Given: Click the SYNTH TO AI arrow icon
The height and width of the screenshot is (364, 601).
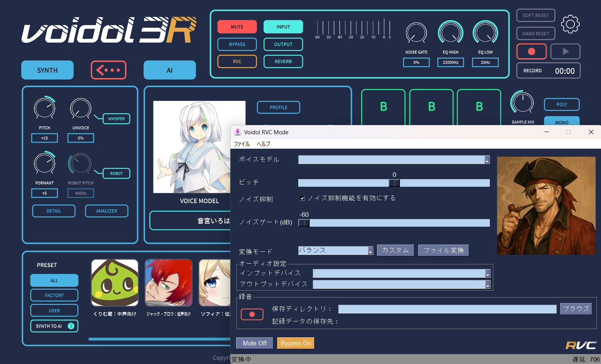Looking at the screenshot, I should [x=71, y=326].
